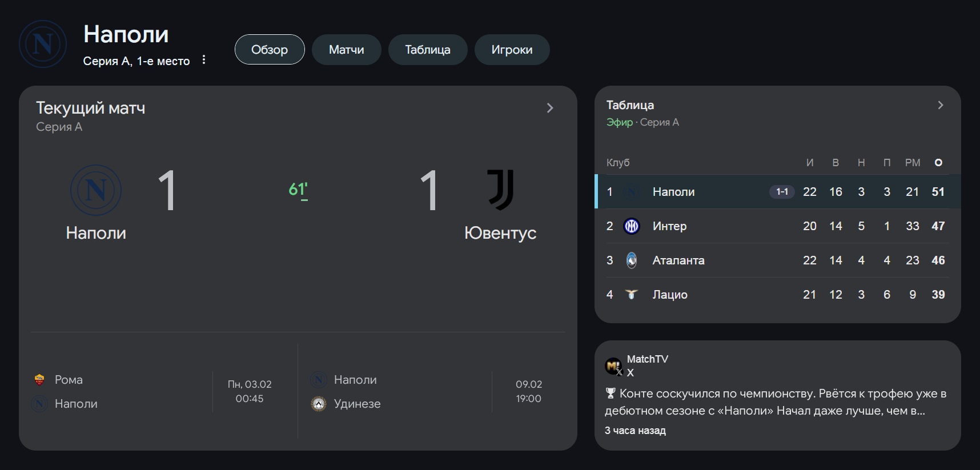Open the Интер row in the table
This screenshot has height=470, width=980.
click(x=778, y=226)
